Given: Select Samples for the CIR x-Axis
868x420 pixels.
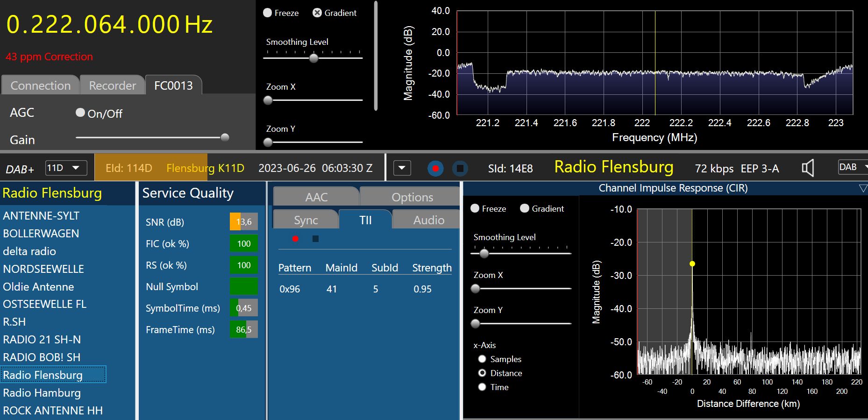Looking at the screenshot, I should point(482,359).
